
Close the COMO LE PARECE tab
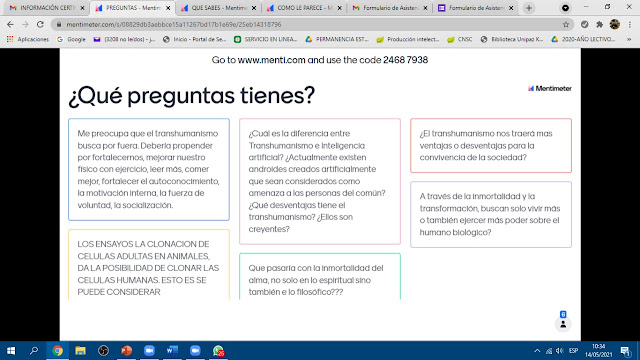pyautogui.click(x=340, y=8)
